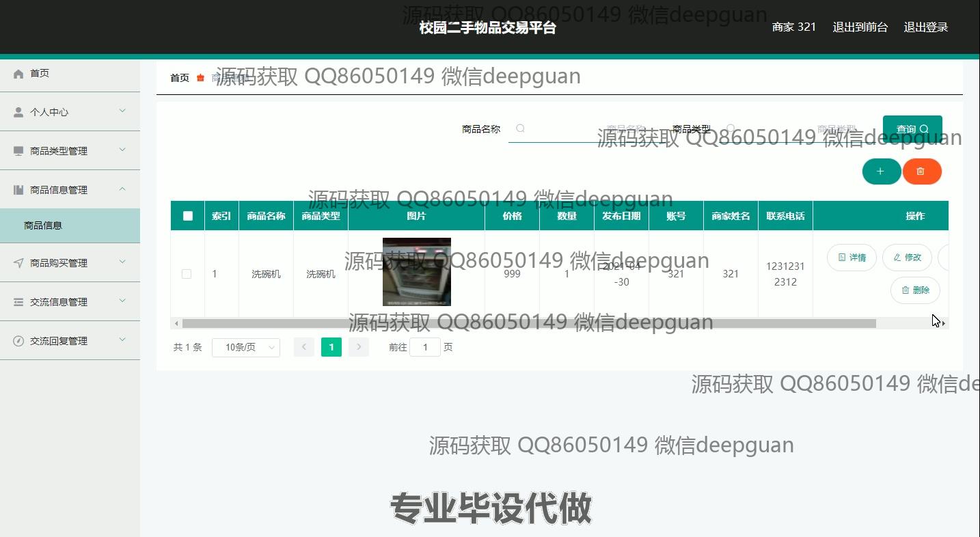Toggle the 个人中心 chevron arrow
The image size is (980, 537).
[122, 111]
